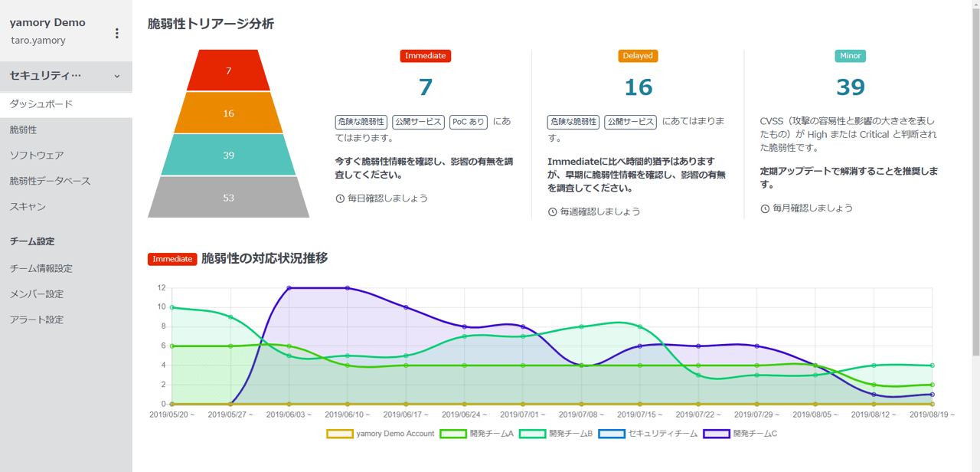Toggle yamory Demo Account legend series
This screenshot has height=472, width=980.
[x=381, y=434]
